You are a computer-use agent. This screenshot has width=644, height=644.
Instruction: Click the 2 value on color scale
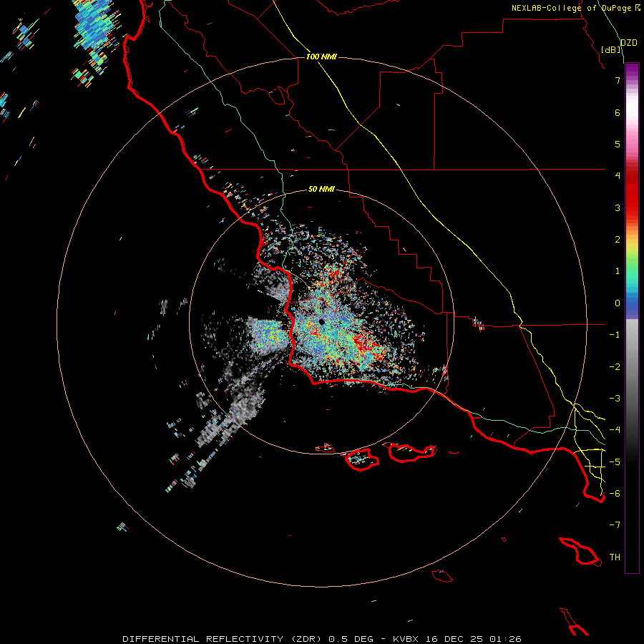[x=618, y=240]
